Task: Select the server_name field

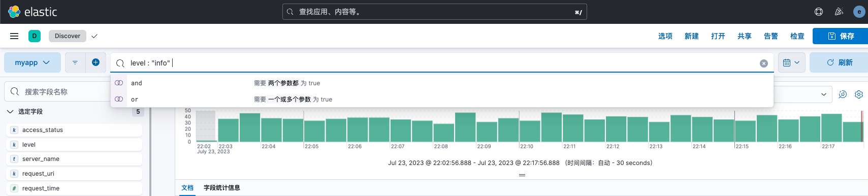Action: pos(75,159)
